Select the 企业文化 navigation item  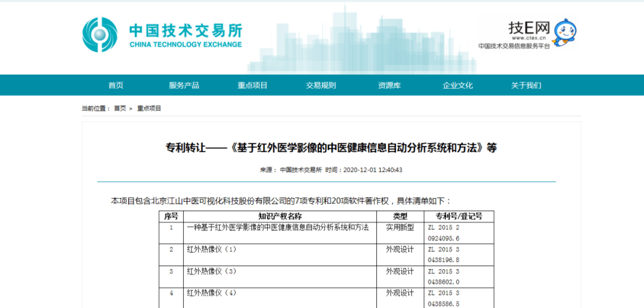[457, 85]
